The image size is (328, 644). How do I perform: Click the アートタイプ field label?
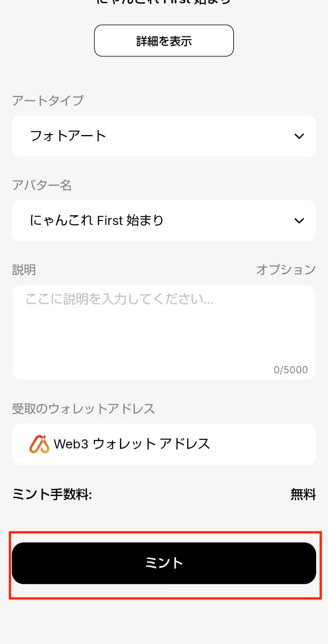click(48, 100)
